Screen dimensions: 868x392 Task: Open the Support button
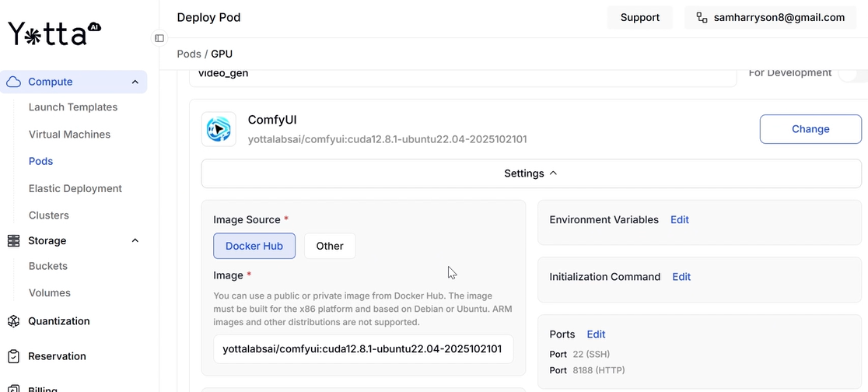click(x=639, y=18)
